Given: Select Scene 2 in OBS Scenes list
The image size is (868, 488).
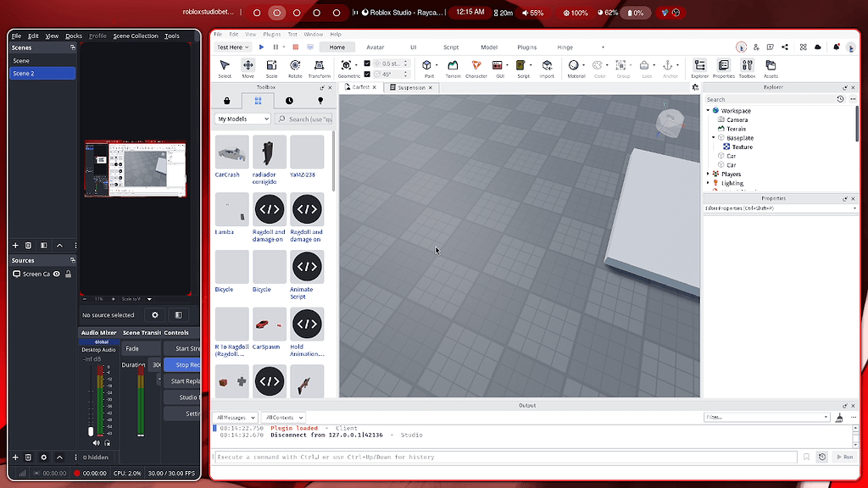Looking at the screenshot, I should [42, 73].
